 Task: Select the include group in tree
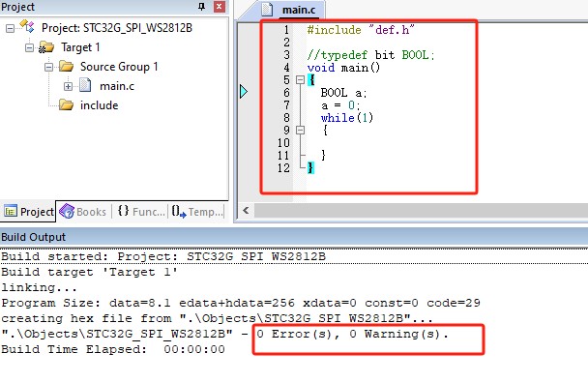99,105
